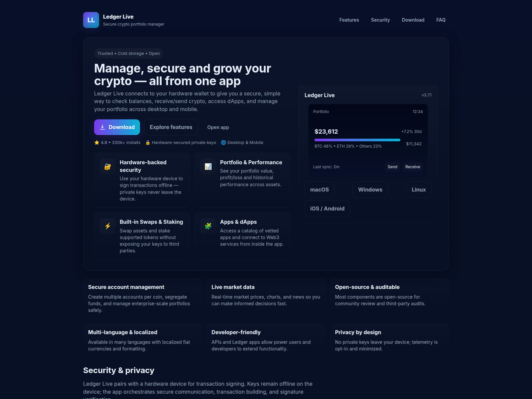Click the Ledger Live LL logo icon
The image size is (532, 399).
click(x=91, y=20)
